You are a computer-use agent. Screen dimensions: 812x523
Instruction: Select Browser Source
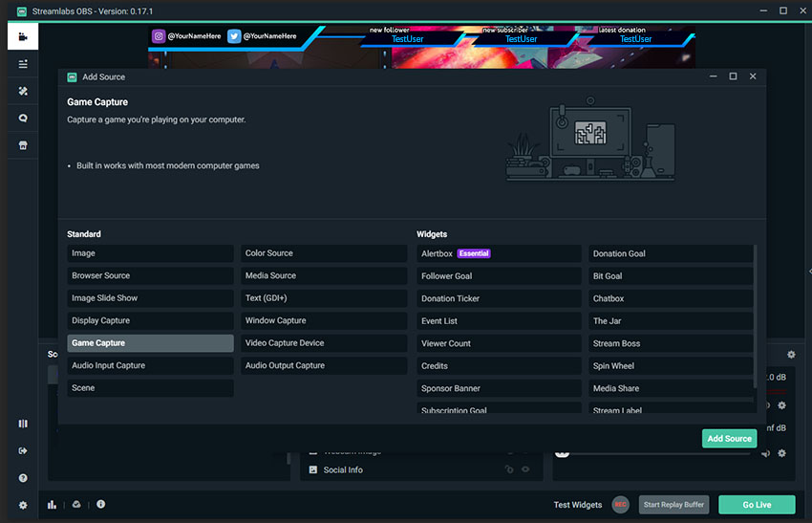click(150, 275)
